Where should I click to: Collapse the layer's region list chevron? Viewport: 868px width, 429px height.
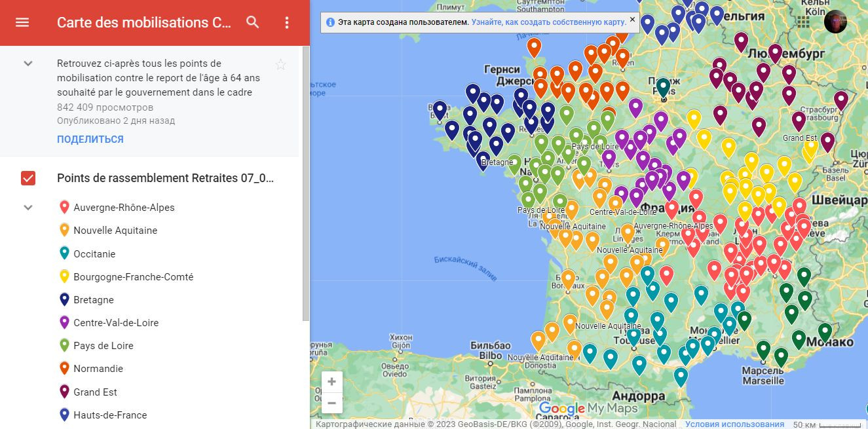pyautogui.click(x=28, y=208)
